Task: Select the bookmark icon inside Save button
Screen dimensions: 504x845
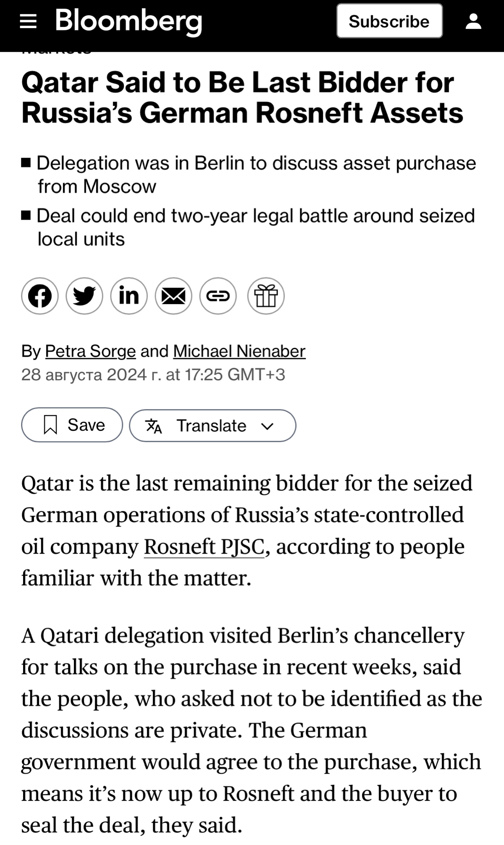Action: pyautogui.click(x=51, y=425)
